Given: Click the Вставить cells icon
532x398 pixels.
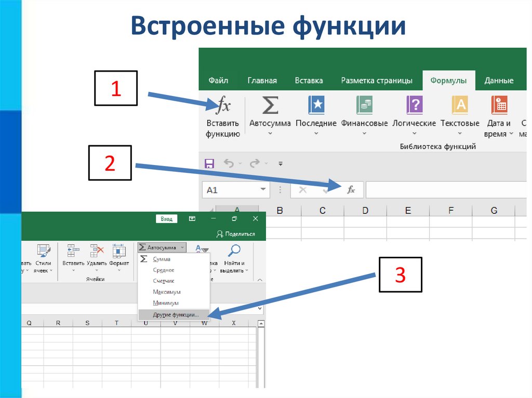Looking at the screenshot, I should tap(73, 251).
